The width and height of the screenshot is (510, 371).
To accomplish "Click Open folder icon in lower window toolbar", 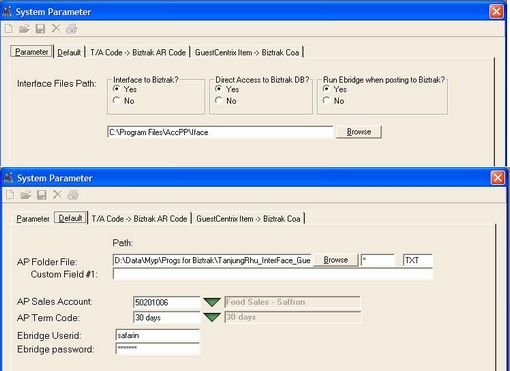I will coord(26,195).
